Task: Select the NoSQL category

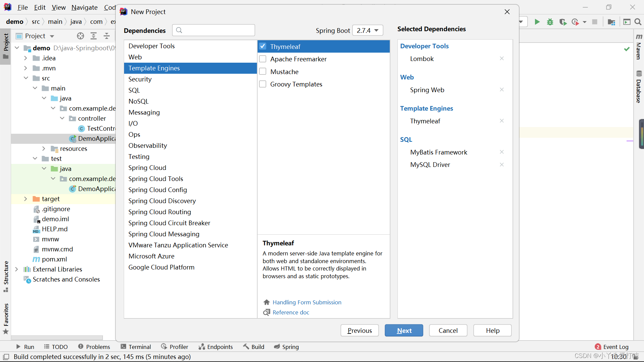Action: coord(190,101)
